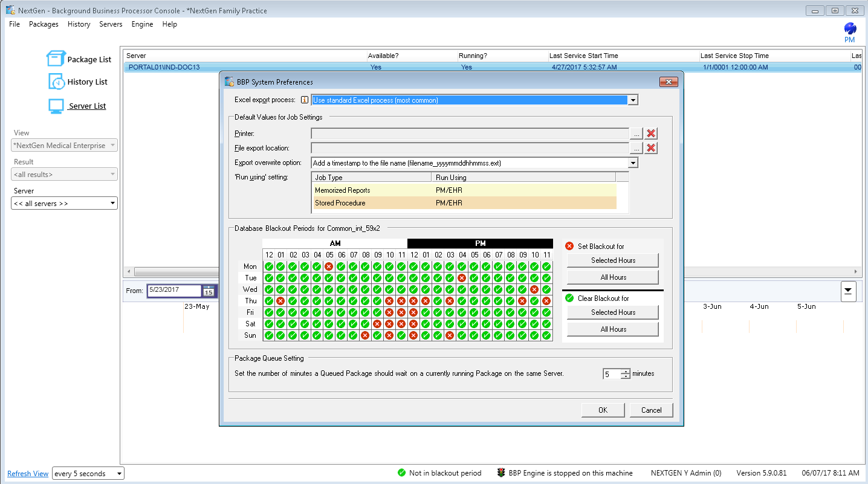Click the red blackout cell Friday 10 AM

coord(389,312)
